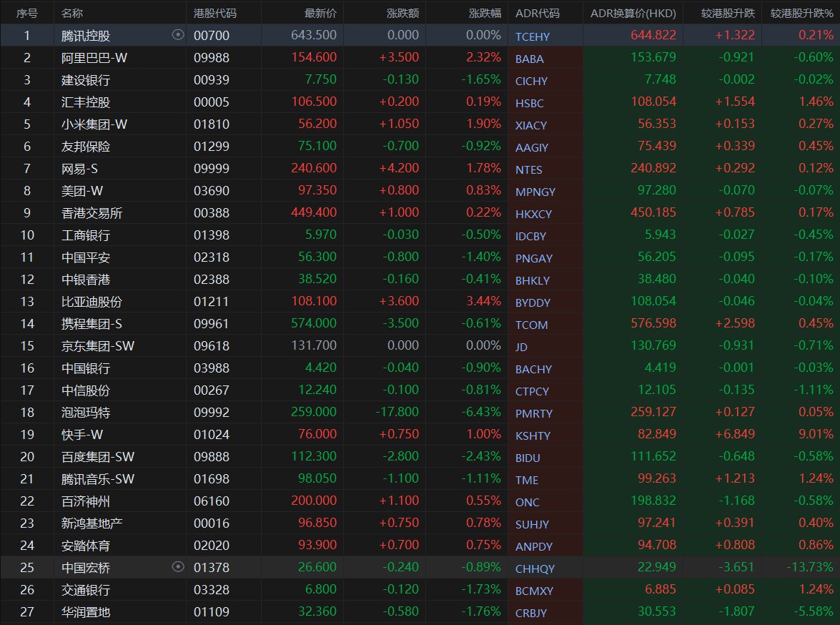Open the 交通银行 stock name
The width and height of the screenshot is (840, 625).
tap(86, 590)
